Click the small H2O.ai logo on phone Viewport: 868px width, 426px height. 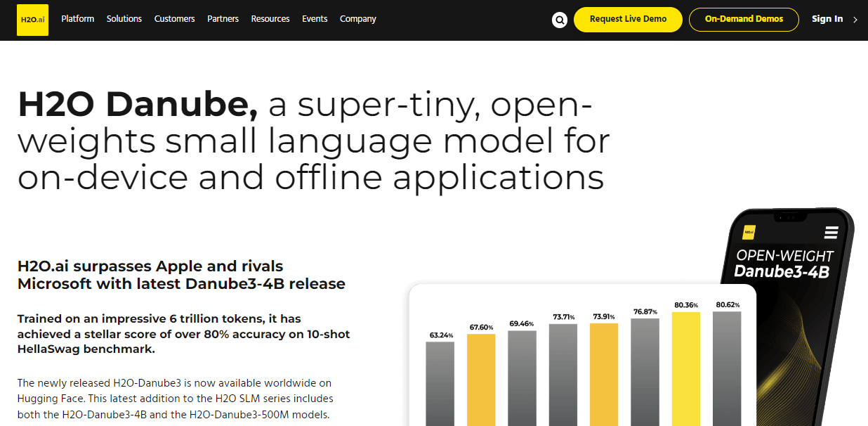click(749, 231)
